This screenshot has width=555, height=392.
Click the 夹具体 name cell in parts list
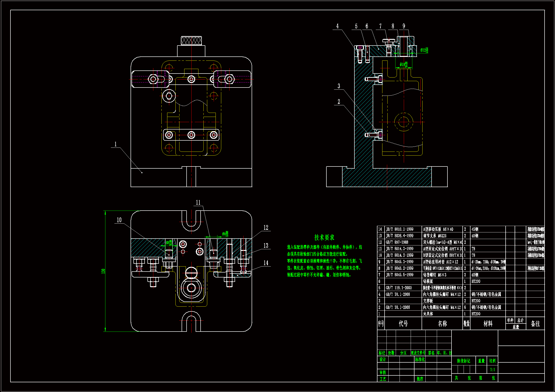pyautogui.click(x=428, y=314)
